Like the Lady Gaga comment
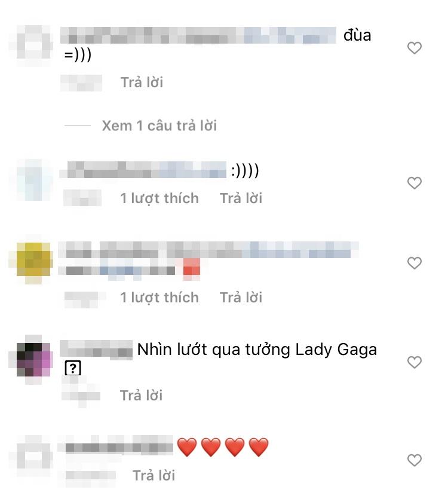This screenshot has height=493, width=448. click(x=414, y=362)
